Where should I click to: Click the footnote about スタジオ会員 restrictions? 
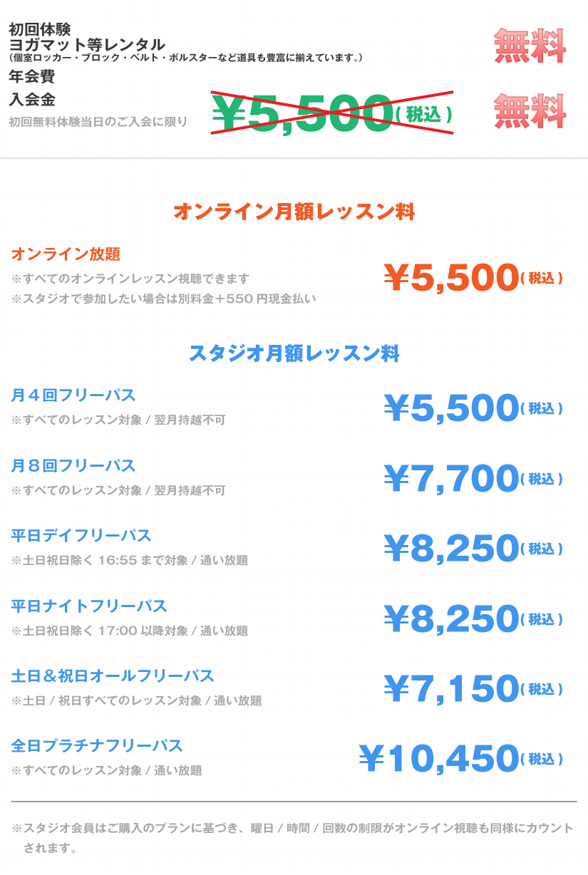293,839
